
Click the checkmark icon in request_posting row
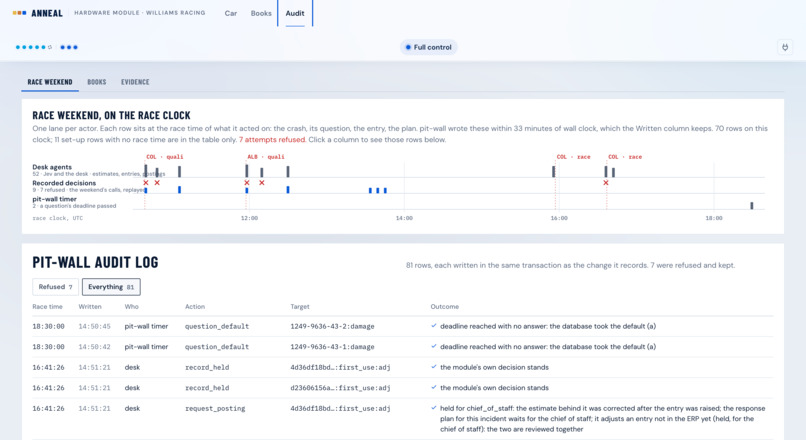click(434, 408)
